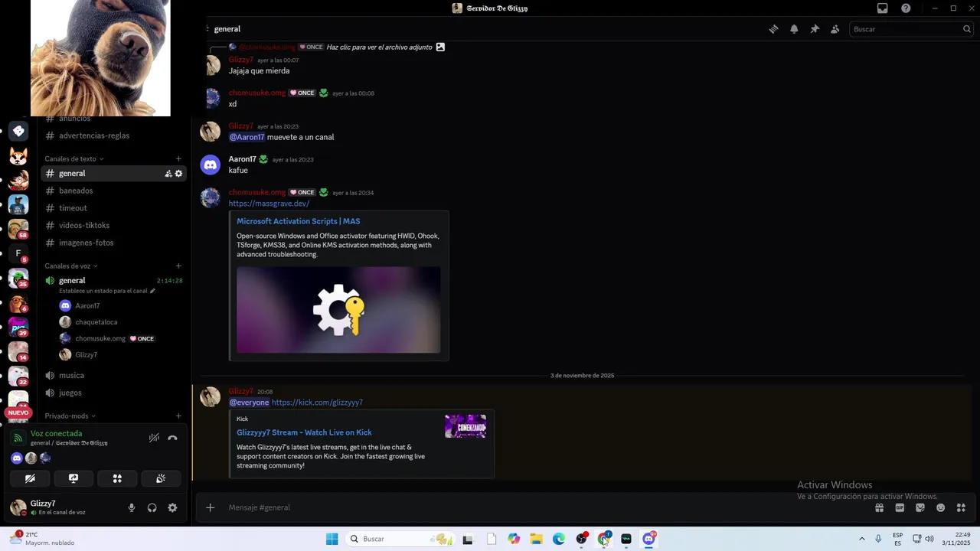Screen dimensions: 980x551
Task: Open volume control in system tray
Action: [929, 539]
